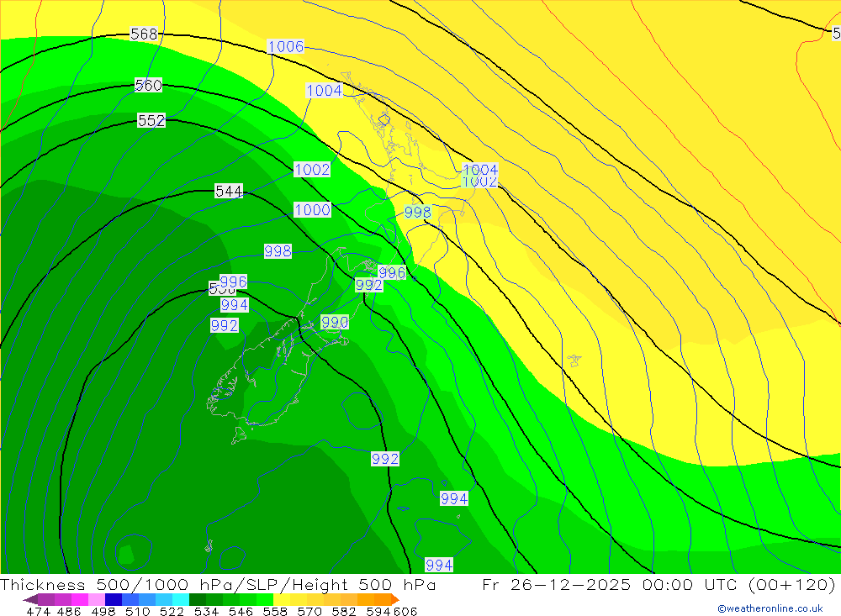Click the 534 legend scale value
Image resolution: width=841 pixels, height=616 pixels.
207,612
